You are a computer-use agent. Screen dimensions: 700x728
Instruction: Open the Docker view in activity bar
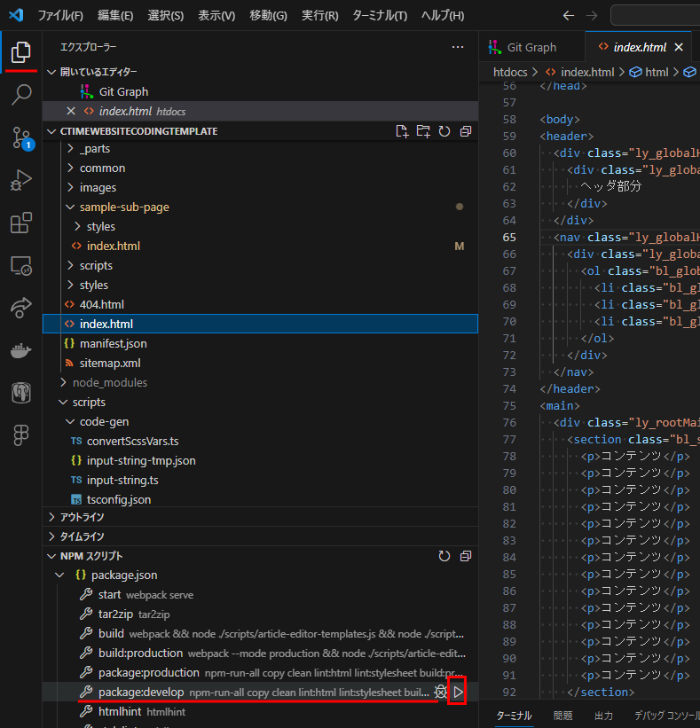click(21, 350)
